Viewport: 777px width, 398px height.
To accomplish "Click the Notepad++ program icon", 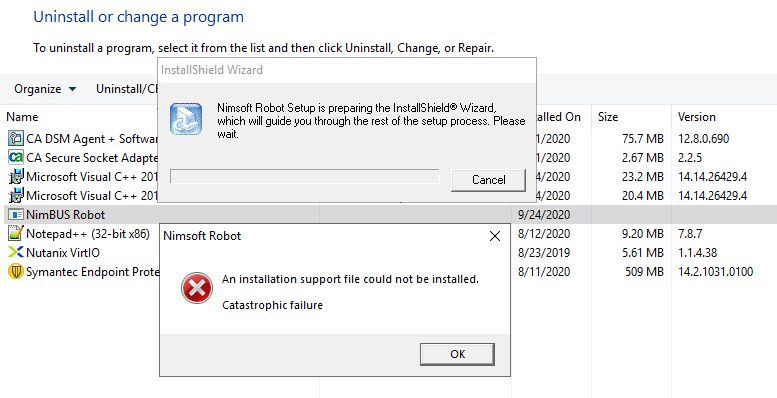I will (x=15, y=233).
